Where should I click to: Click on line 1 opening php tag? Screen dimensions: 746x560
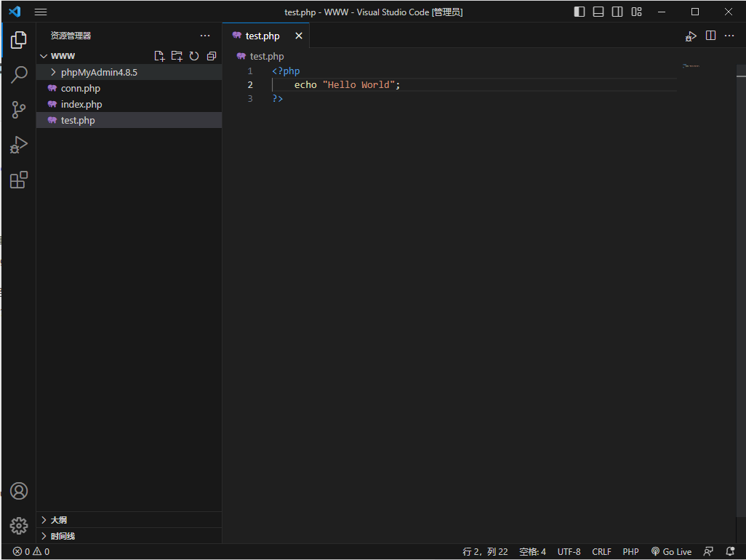click(x=286, y=71)
